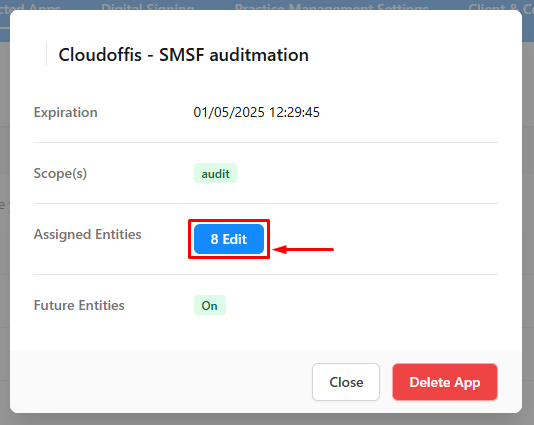Viewport: 534px width, 425px height.
Task: Toggle the Future Entities On badge
Action: click(210, 305)
